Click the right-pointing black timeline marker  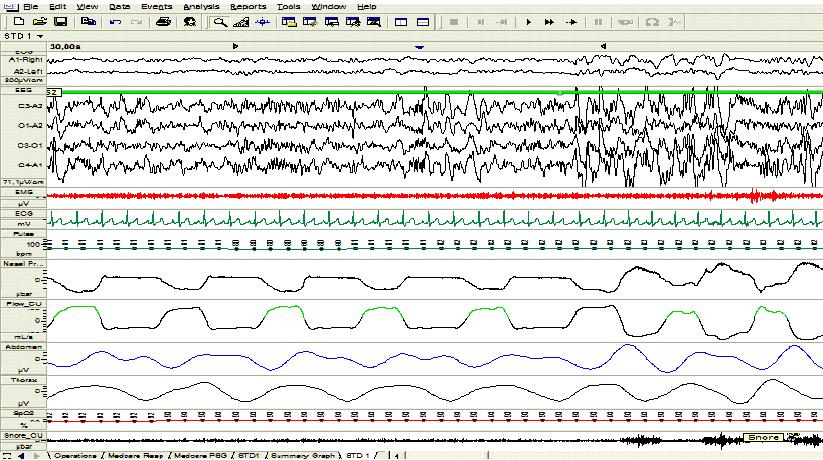point(235,46)
